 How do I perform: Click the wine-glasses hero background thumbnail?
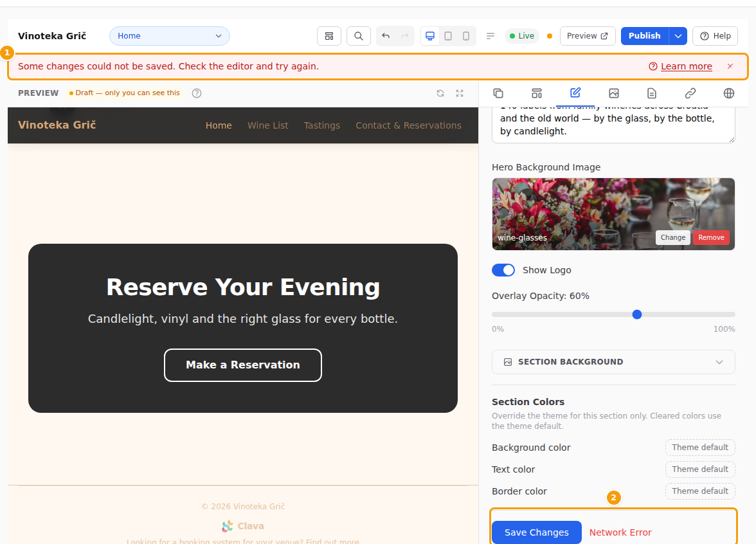pos(613,214)
